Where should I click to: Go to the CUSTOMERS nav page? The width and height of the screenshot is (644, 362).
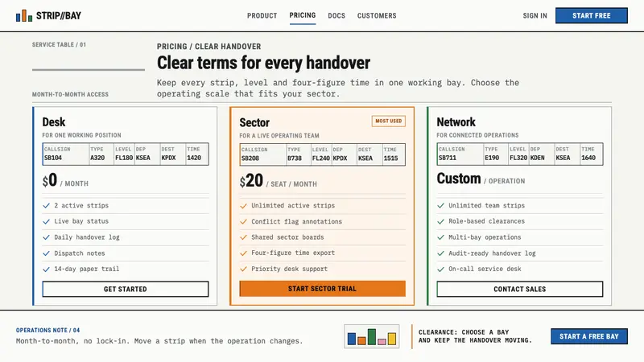[377, 15]
